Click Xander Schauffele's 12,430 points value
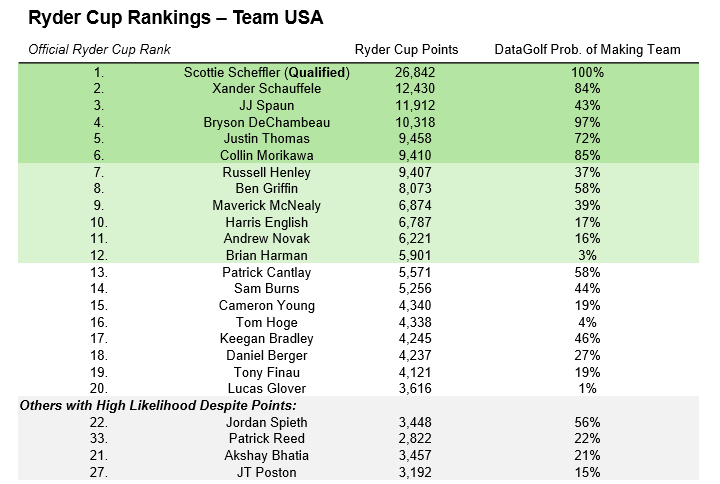The height and width of the screenshot is (484, 720). 415,89
